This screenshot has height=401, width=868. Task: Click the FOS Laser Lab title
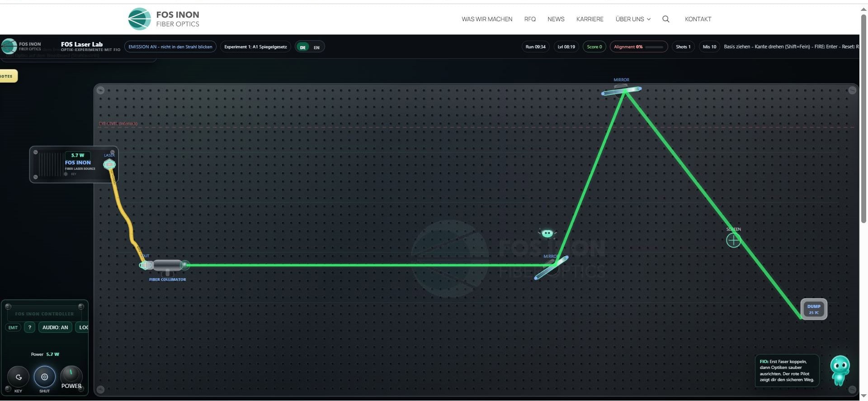(x=82, y=44)
